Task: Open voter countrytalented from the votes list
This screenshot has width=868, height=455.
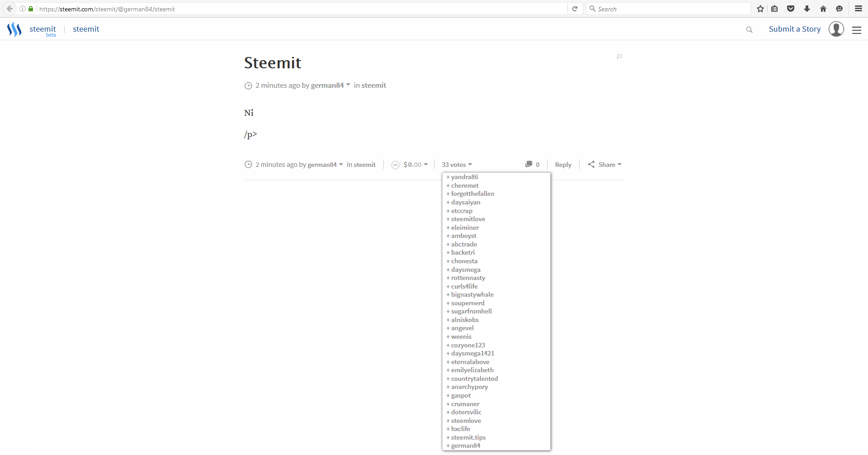Action: 474,379
